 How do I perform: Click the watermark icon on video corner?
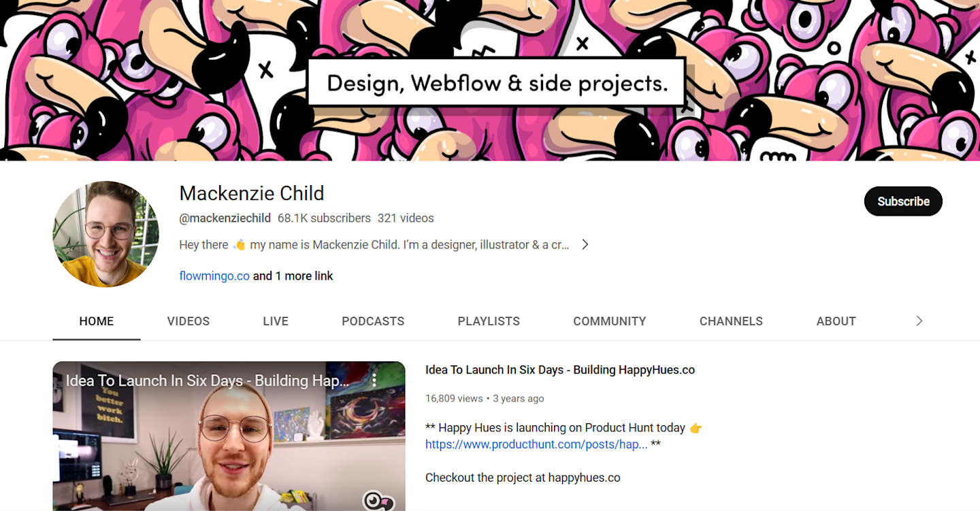coord(378,501)
